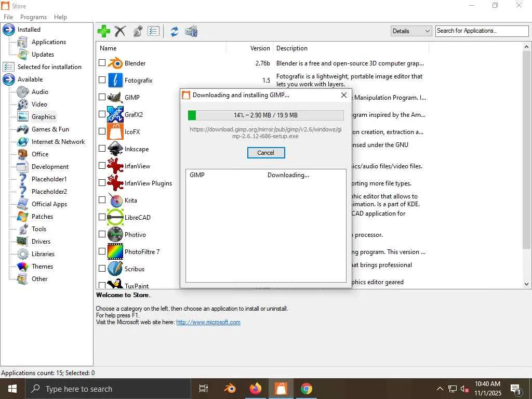Select the Patches Windows flag icon

tap(23, 217)
